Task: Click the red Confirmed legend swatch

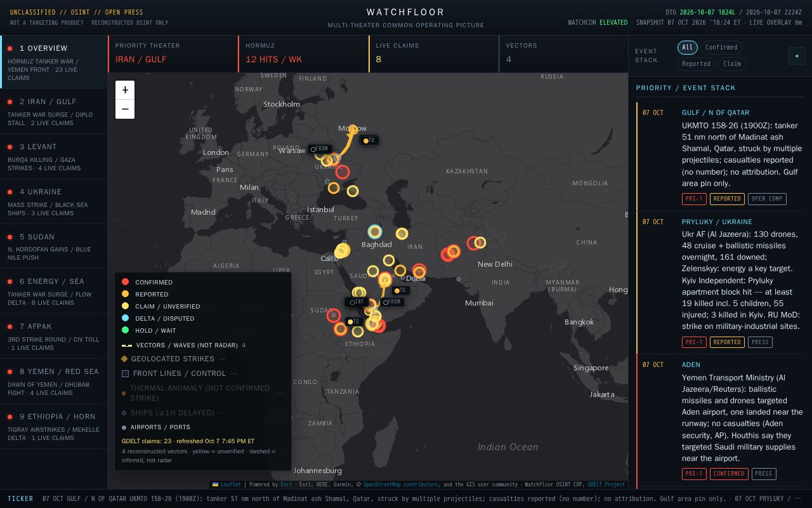Action: (x=126, y=282)
